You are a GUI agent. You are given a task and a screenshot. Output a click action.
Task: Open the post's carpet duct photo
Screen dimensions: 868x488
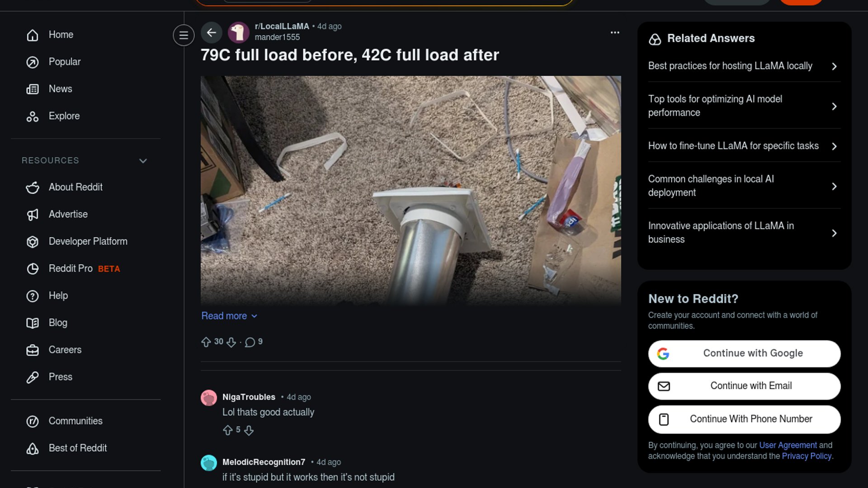coord(410,191)
